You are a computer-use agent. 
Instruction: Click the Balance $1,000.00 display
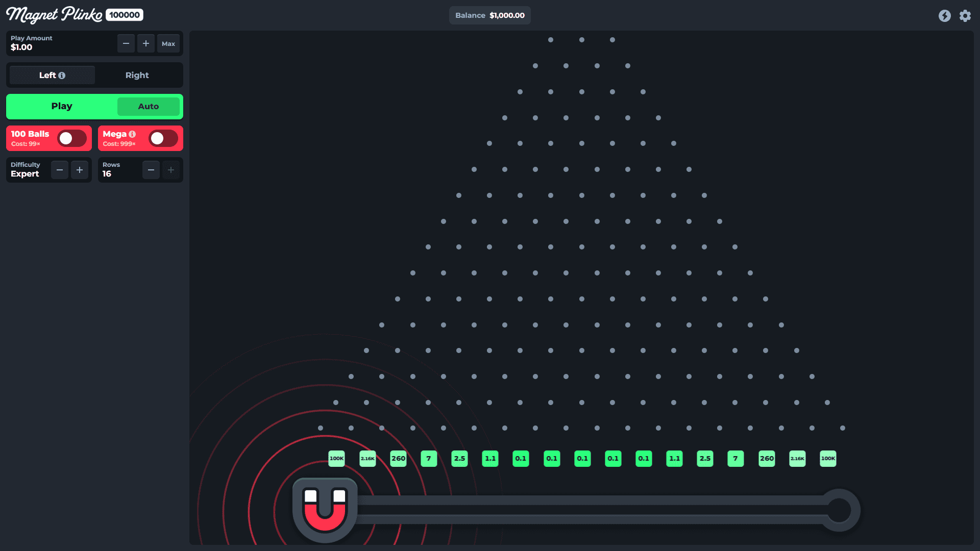point(490,15)
